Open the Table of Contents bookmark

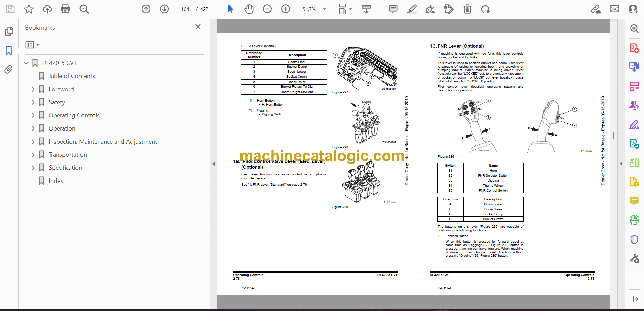(71, 76)
